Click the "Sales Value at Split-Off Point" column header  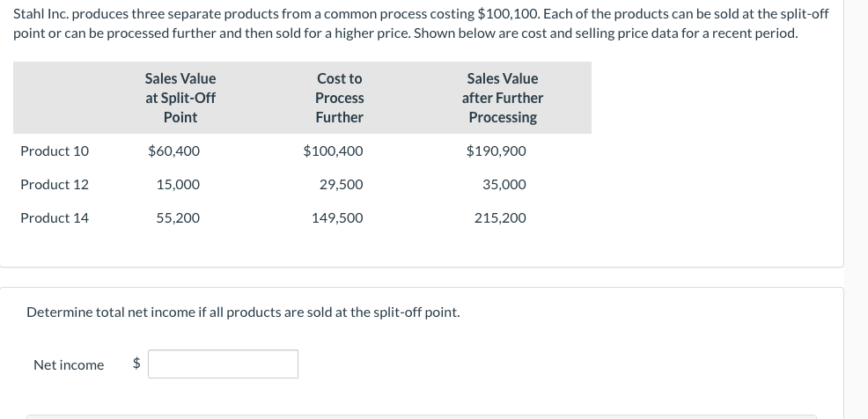(180, 98)
